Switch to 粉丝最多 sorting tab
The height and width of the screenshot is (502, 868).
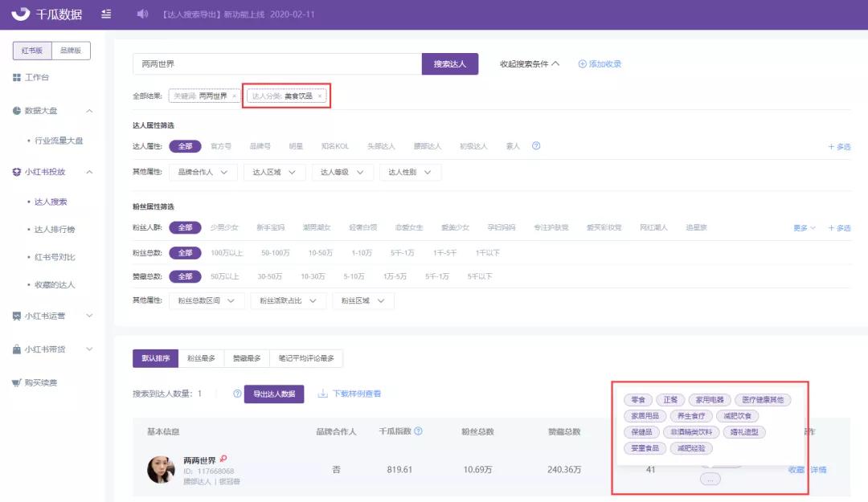tap(201, 358)
